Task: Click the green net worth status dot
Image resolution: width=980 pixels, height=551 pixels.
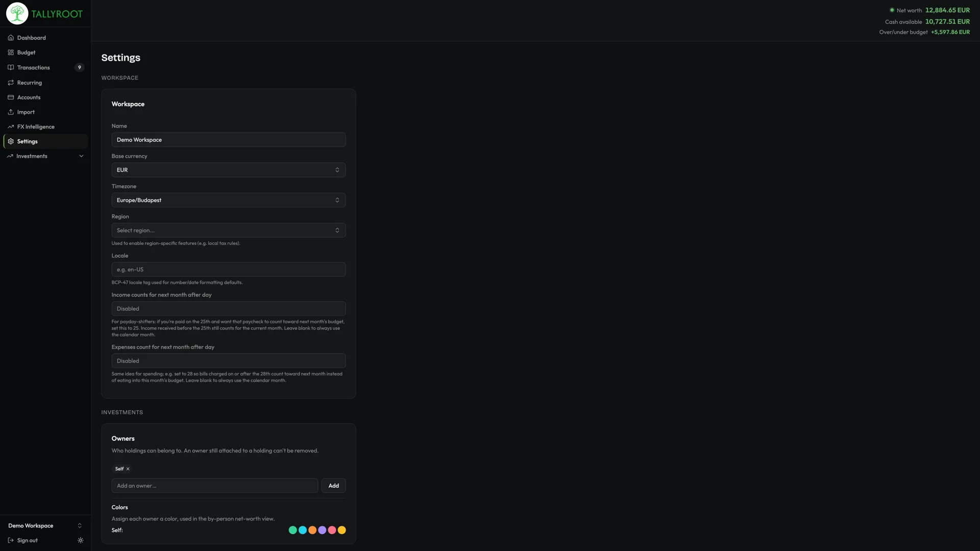Action: click(x=892, y=10)
